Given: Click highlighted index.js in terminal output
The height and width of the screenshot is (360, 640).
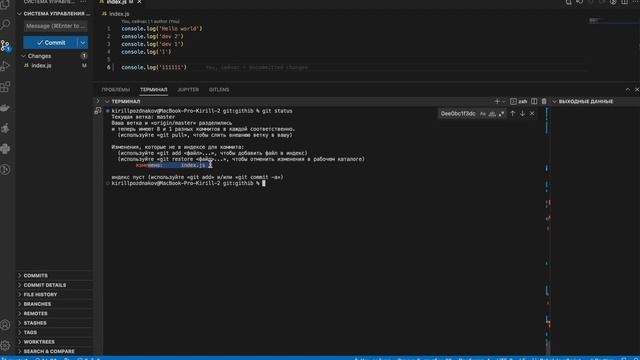Looking at the screenshot, I should click(x=193, y=165).
